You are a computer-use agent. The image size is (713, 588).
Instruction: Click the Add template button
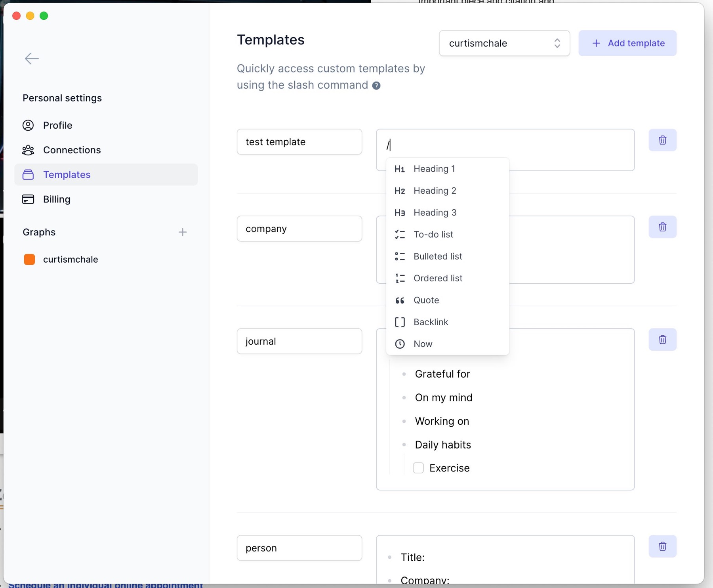[x=627, y=43]
